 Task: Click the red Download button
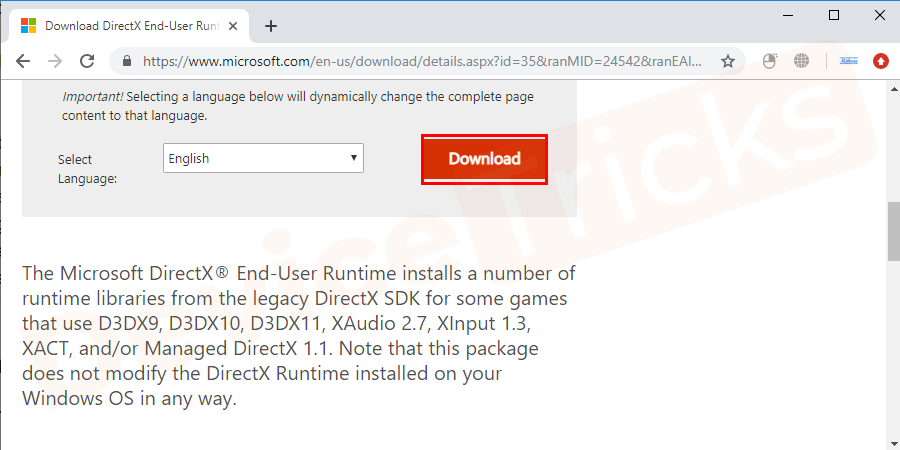[x=484, y=159]
